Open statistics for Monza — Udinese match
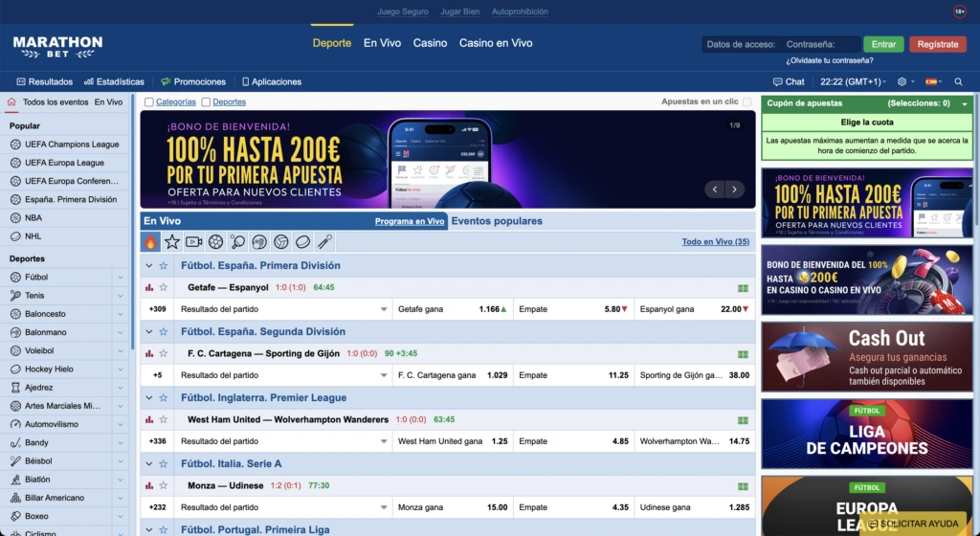 (x=148, y=485)
